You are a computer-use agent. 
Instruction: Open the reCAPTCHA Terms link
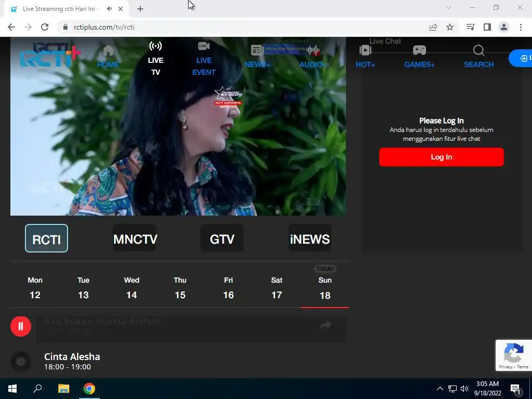[523, 367]
